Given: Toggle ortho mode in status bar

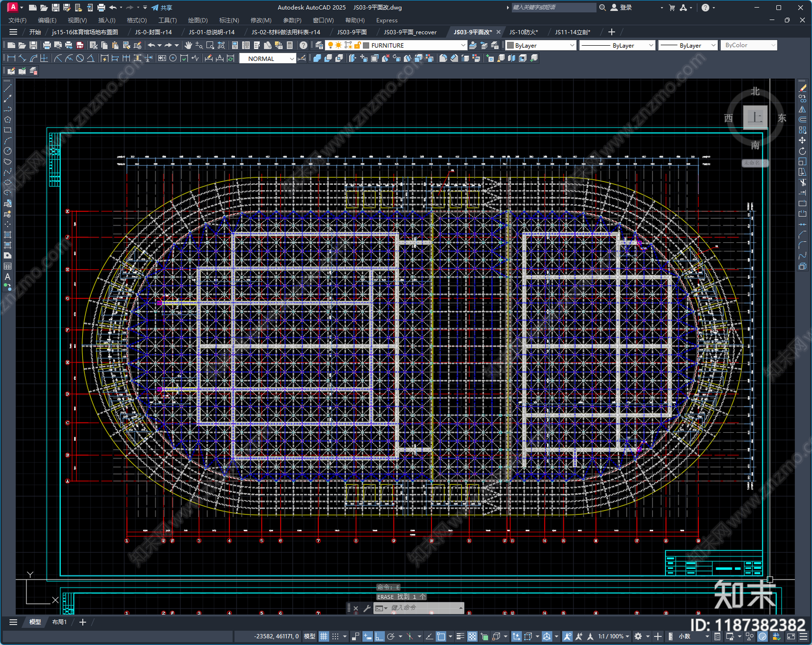Looking at the screenshot, I should pos(380,636).
